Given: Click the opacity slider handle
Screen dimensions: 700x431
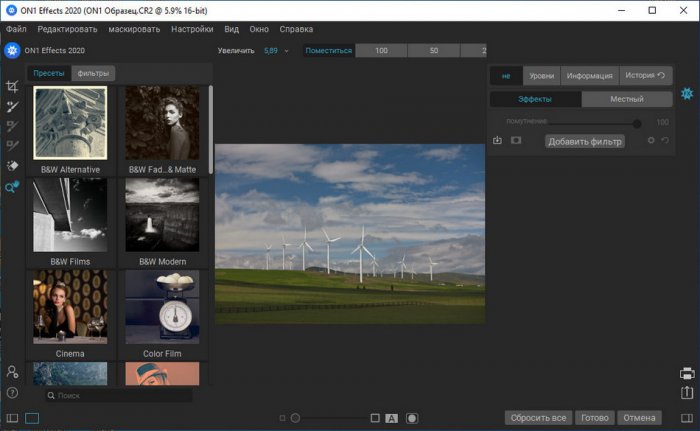Looking at the screenshot, I should click(637, 123).
